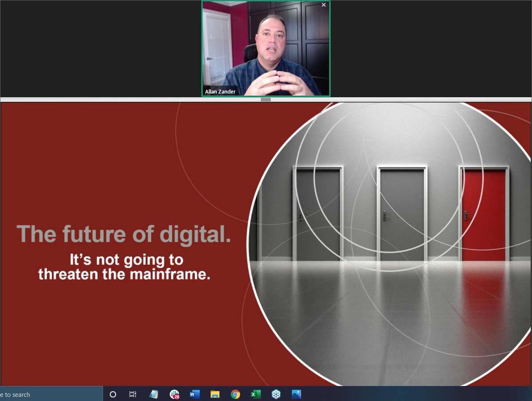Image resolution: width=532 pixels, height=401 pixels.
Task: Click the taskbar search box
Action: [x=51, y=394]
